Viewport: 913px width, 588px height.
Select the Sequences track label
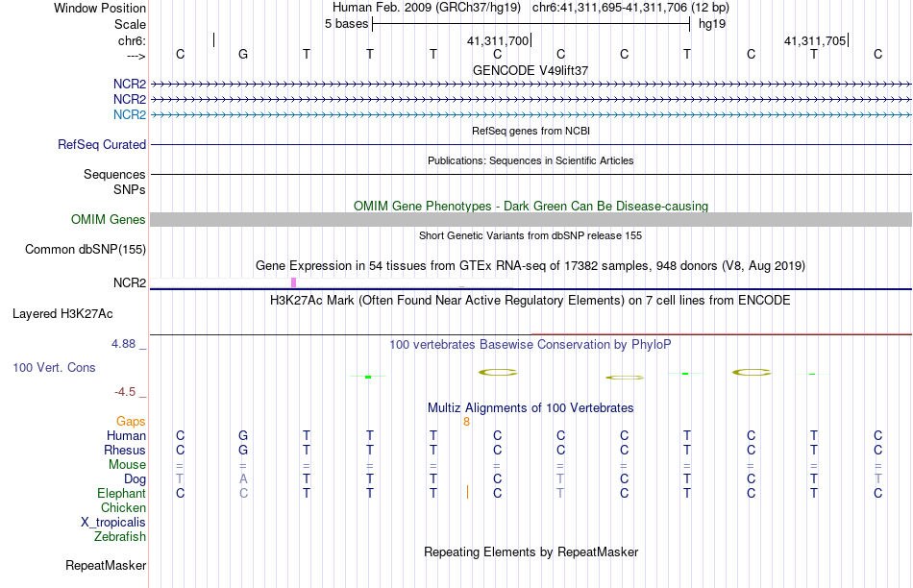[x=114, y=174]
